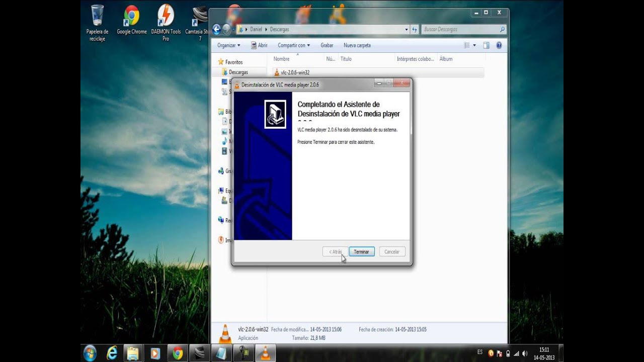Viewport: 644px width, 362px height.
Task: Click the network signal strength tray indicator
Action: point(517,353)
